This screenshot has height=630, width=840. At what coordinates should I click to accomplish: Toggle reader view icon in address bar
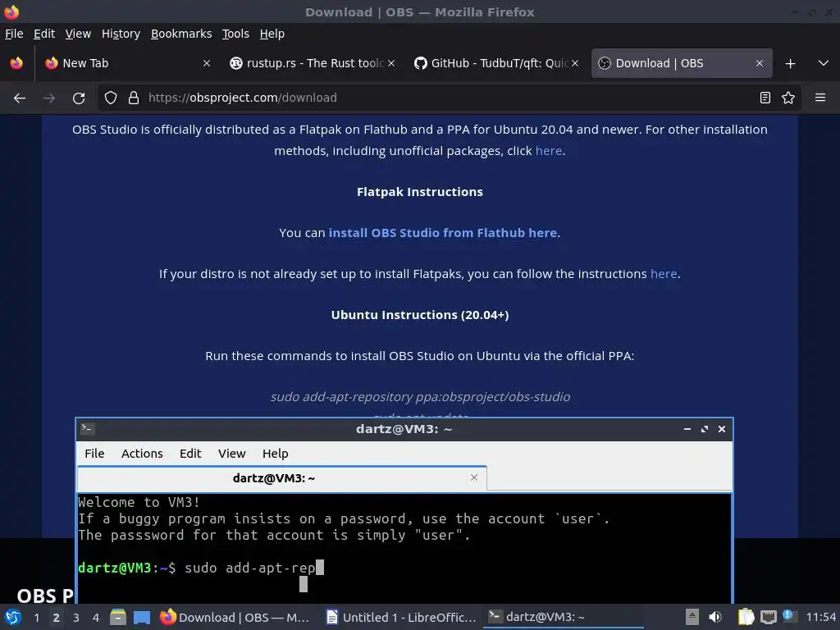765,98
